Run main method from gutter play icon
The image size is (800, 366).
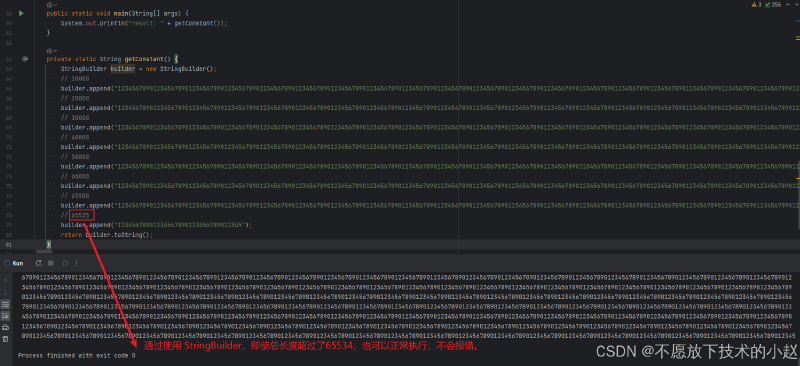21,13
